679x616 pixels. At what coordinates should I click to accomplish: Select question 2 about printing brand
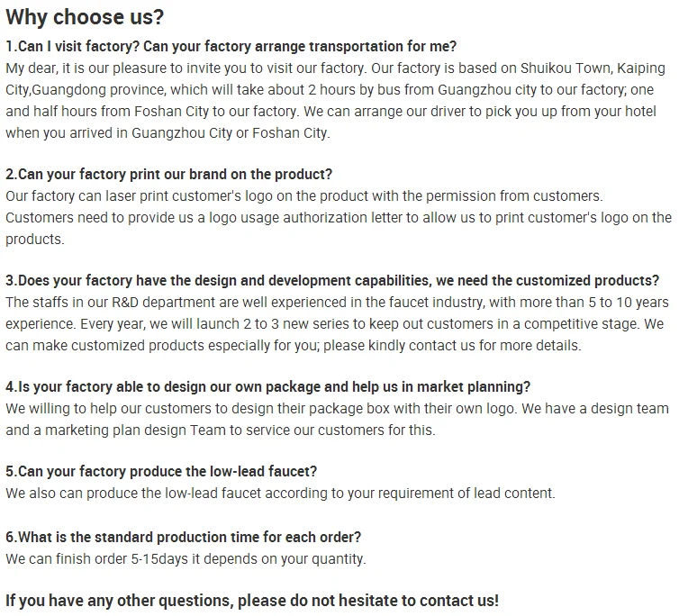[x=168, y=175]
